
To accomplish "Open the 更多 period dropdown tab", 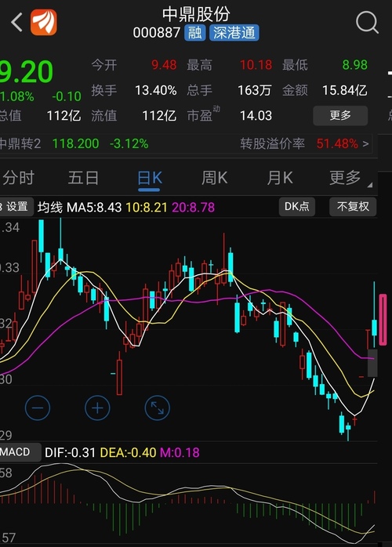I will tap(349, 178).
